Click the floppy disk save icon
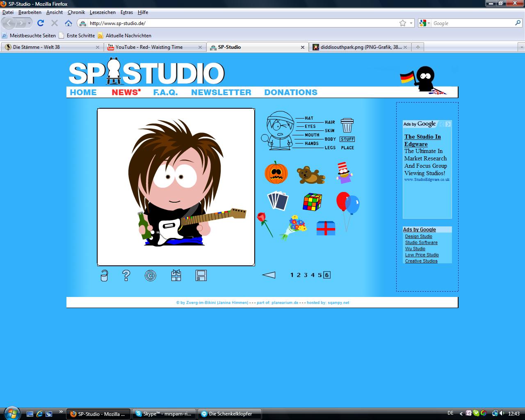Screen dimensions: 525x420 coord(201,275)
